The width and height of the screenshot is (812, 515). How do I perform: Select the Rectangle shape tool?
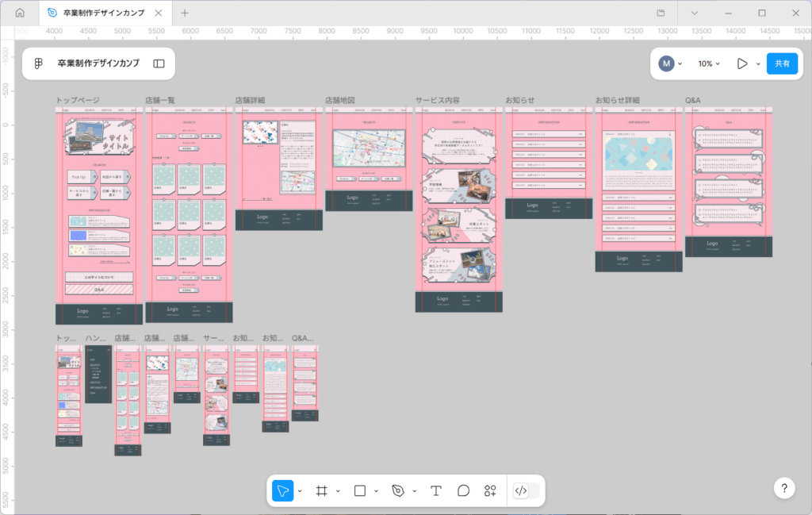360,490
